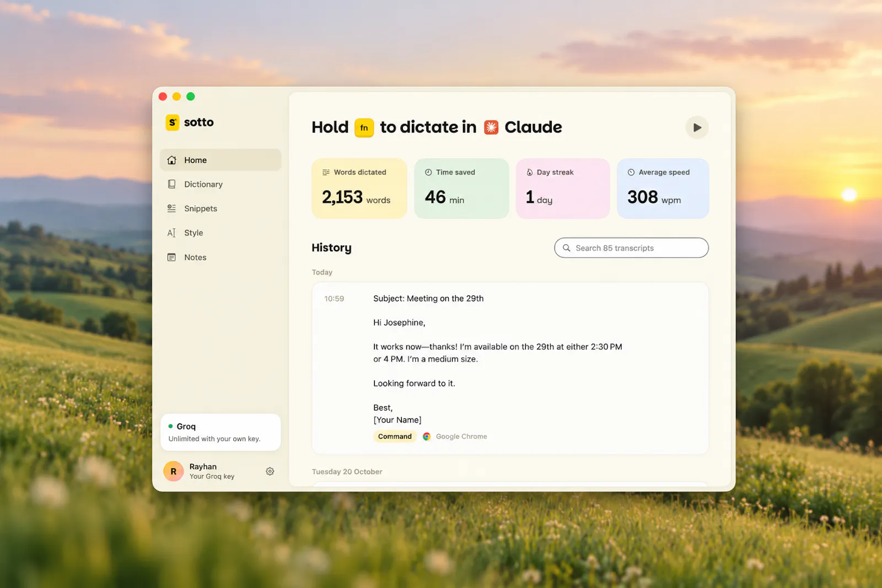The height and width of the screenshot is (588, 882).
Task: Open the Style section
Action: click(220, 233)
